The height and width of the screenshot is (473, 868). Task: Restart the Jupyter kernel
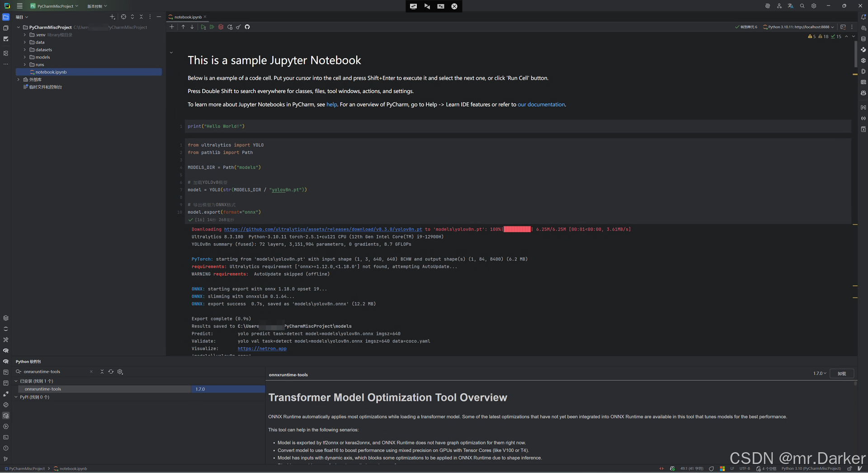point(230,27)
